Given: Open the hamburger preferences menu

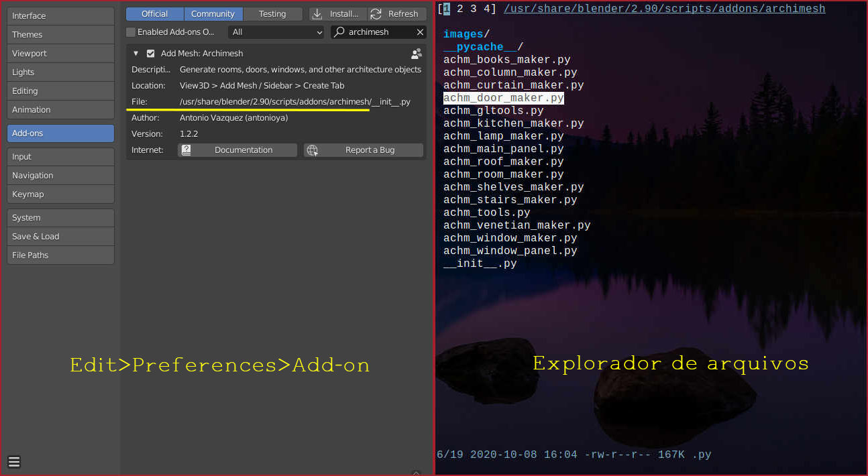Looking at the screenshot, I should 14,461.
